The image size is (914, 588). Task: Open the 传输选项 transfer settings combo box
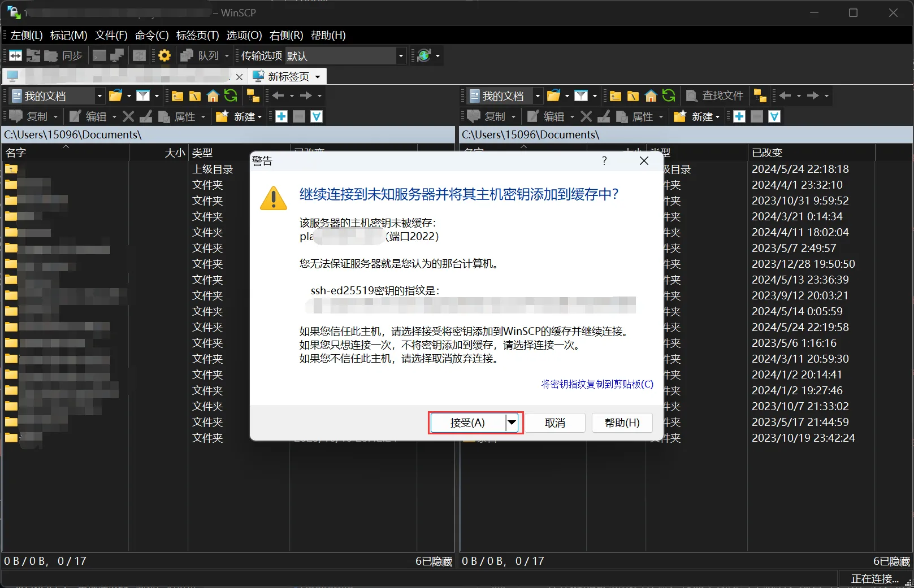tap(346, 55)
